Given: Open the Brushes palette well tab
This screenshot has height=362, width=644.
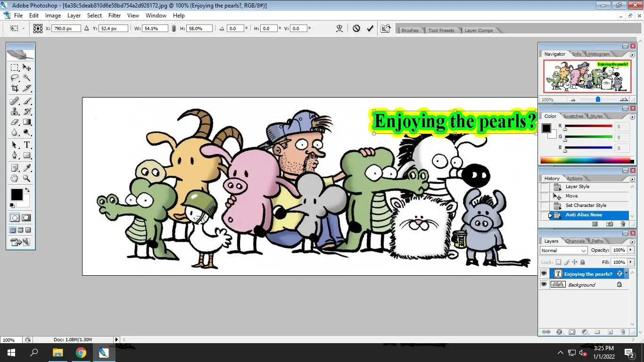Looking at the screenshot, I should pos(410,30).
